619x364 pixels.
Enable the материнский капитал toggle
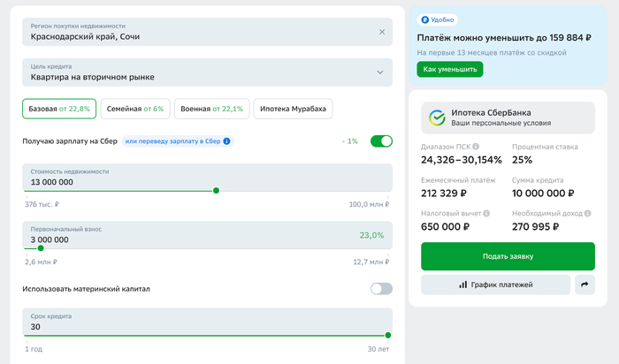point(381,289)
